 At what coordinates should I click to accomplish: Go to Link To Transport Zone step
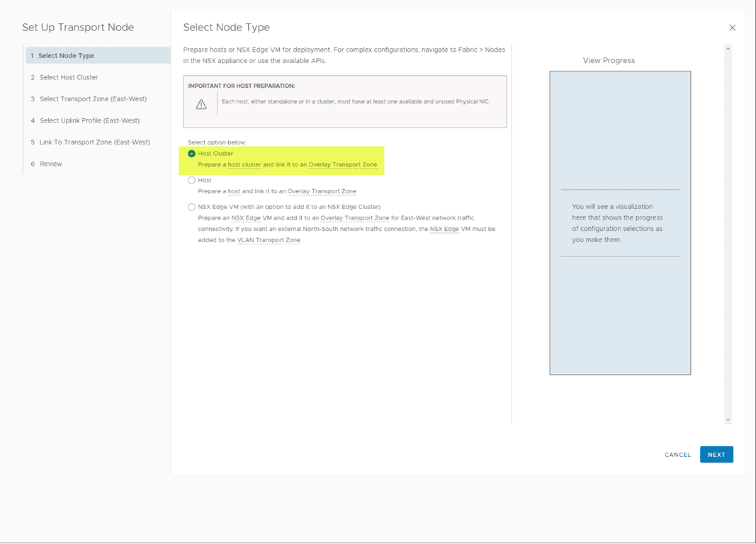click(96, 142)
